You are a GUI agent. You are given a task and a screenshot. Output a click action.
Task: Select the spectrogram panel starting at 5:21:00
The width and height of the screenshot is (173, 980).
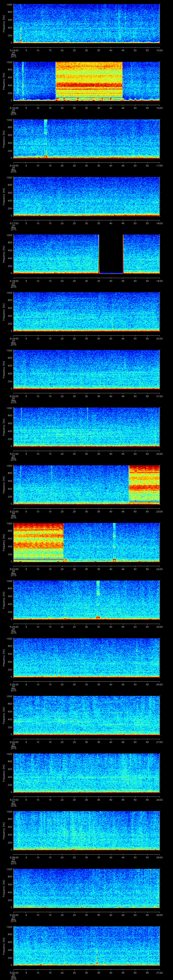86,427
